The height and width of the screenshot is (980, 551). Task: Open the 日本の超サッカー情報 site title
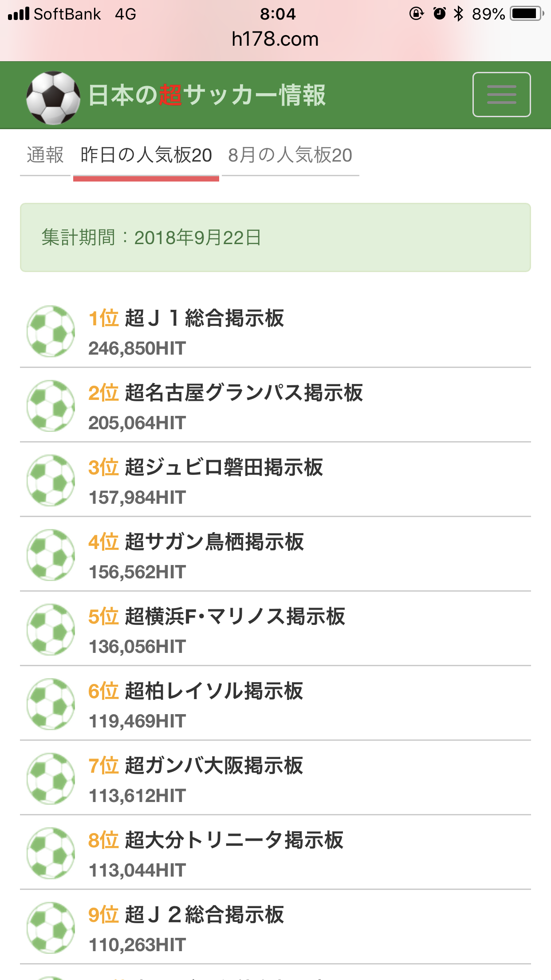(207, 95)
